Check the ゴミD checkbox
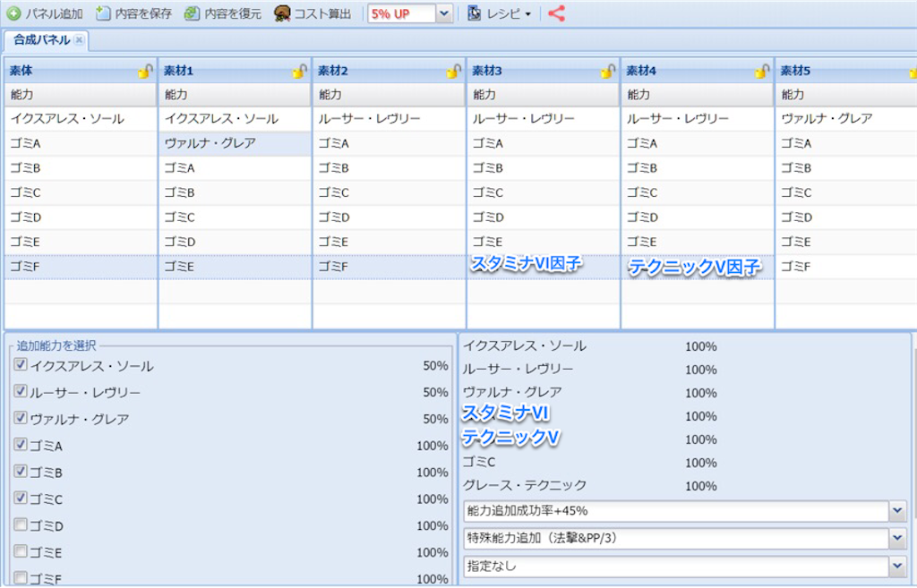Screen dimensions: 917x588 [x=21, y=524]
